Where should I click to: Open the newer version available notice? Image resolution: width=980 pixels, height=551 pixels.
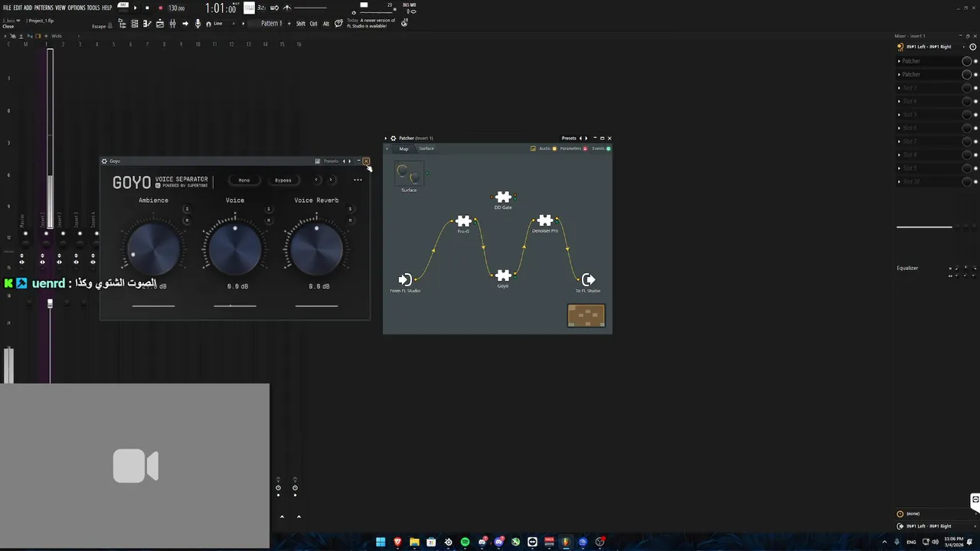(x=371, y=23)
